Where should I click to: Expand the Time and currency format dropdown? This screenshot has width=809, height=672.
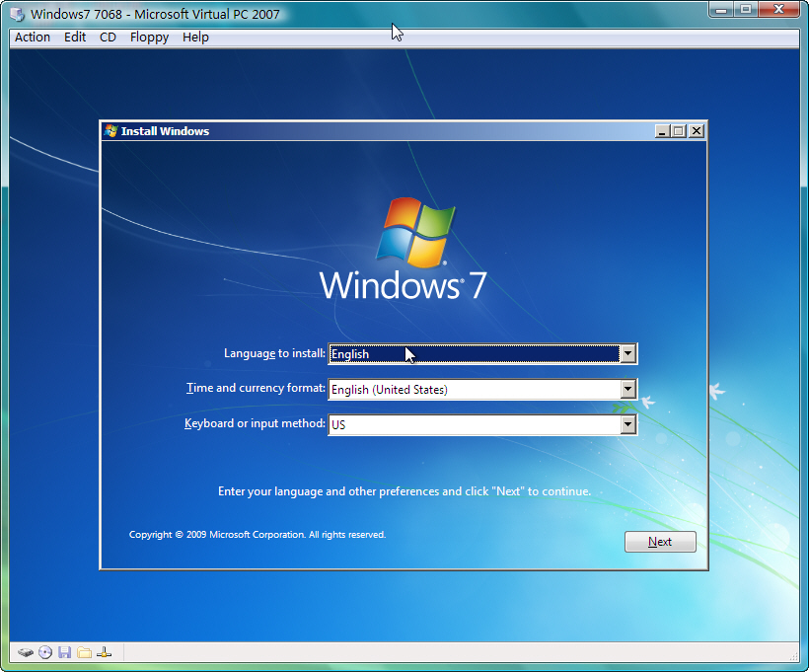coord(627,389)
